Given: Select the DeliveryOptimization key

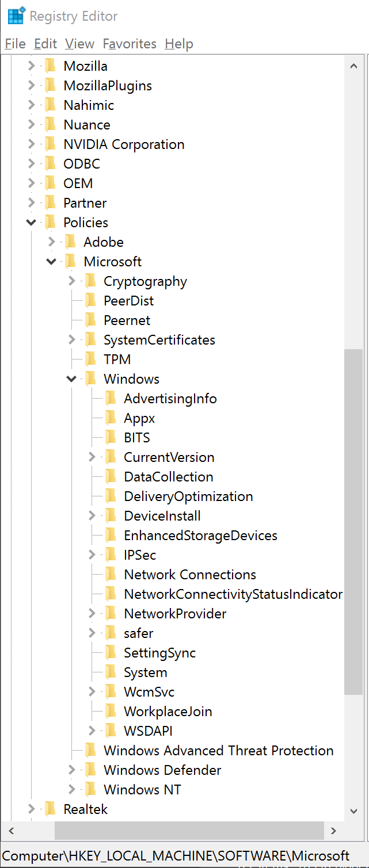Looking at the screenshot, I should [x=188, y=496].
